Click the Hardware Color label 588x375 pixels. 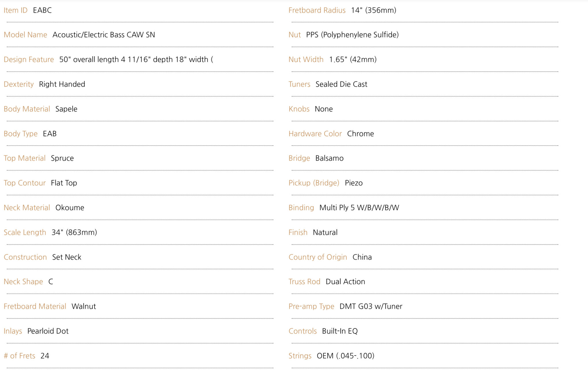pyautogui.click(x=315, y=134)
